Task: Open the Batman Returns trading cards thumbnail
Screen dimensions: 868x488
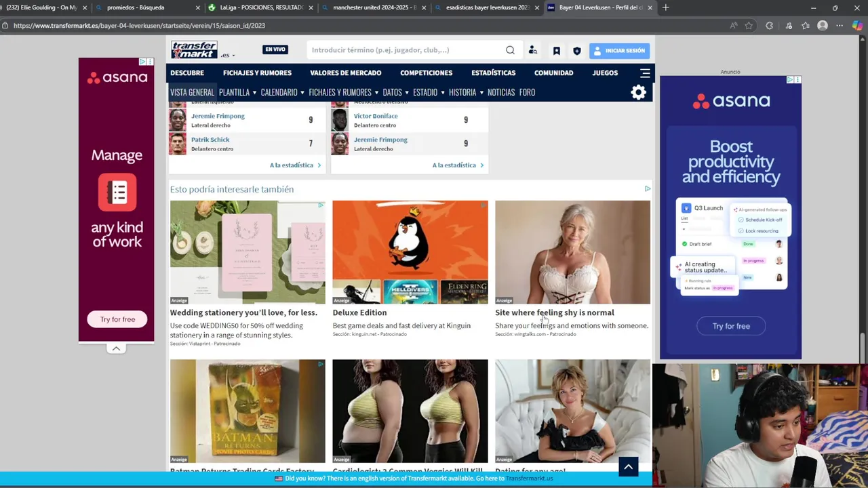Action: 248,411
